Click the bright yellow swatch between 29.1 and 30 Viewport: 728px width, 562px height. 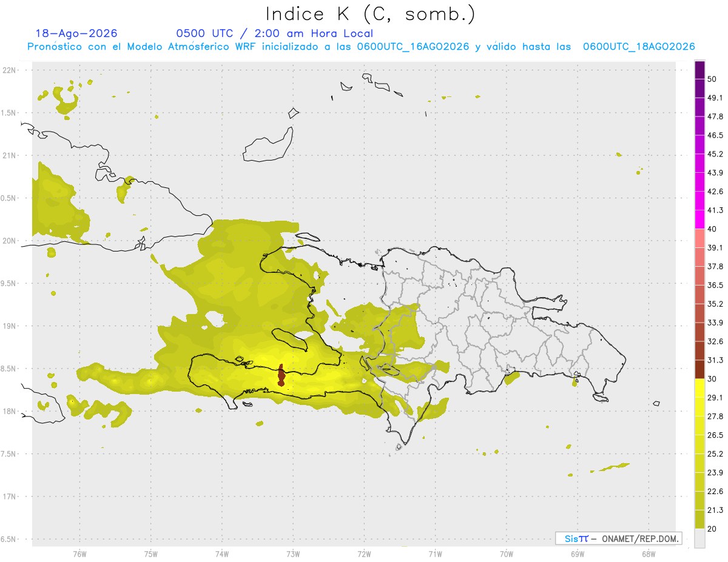click(x=700, y=388)
